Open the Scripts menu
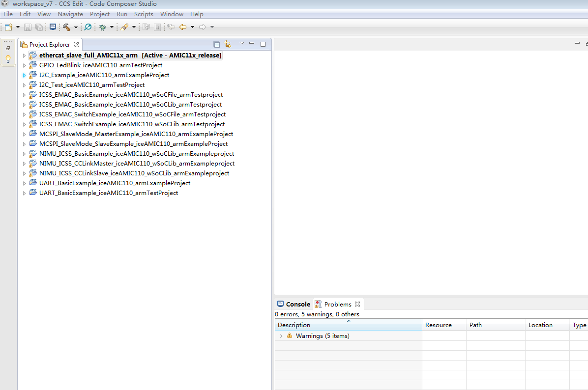 [x=144, y=14]
